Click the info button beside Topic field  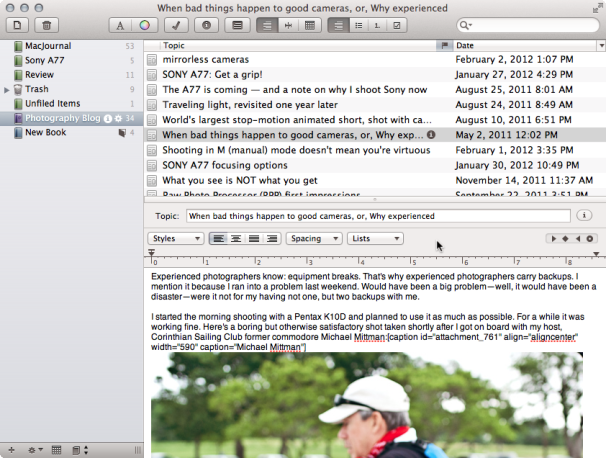click(x=584, y=215)
